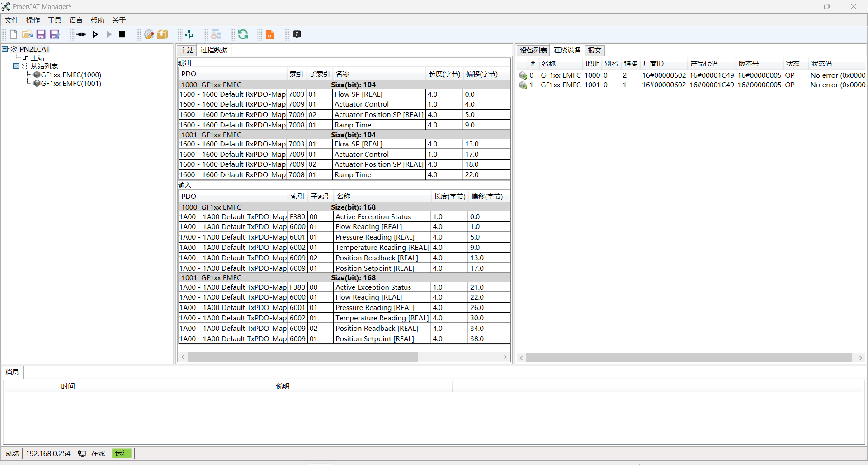Open a project with the folder icon
The height and width of the screenshot is (465, 868).
27,34
